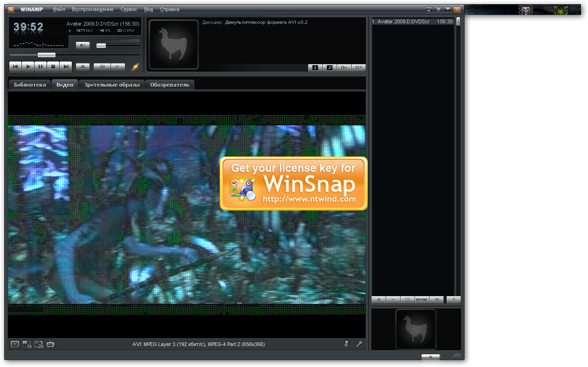Click the spectrum visualizer display

38,44
